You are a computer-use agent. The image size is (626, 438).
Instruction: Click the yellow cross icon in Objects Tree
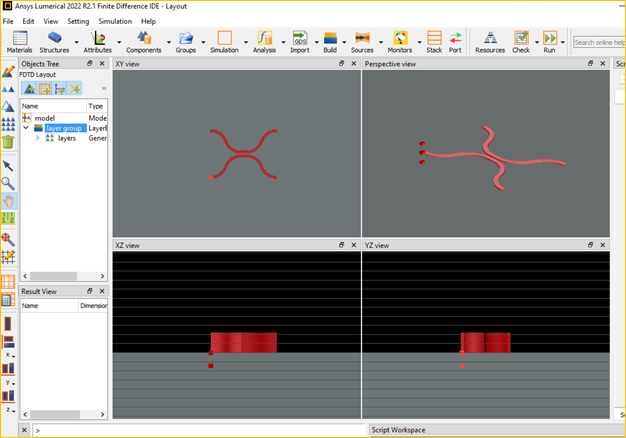click(75, 89)
